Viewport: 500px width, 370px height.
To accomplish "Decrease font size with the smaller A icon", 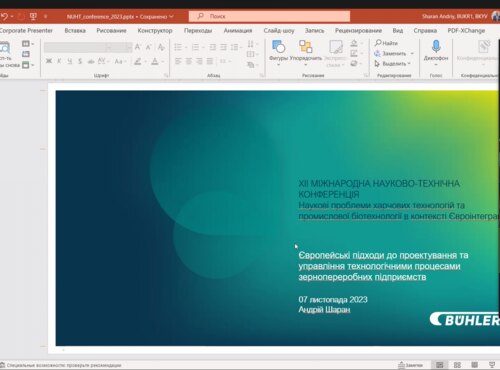I will 149,47.
